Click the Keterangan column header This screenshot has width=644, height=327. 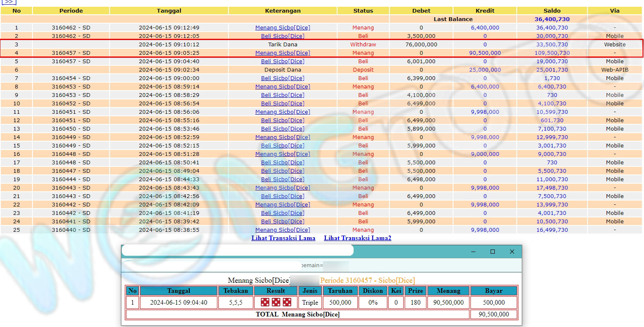pyautogui.click(x=282, y=11)
